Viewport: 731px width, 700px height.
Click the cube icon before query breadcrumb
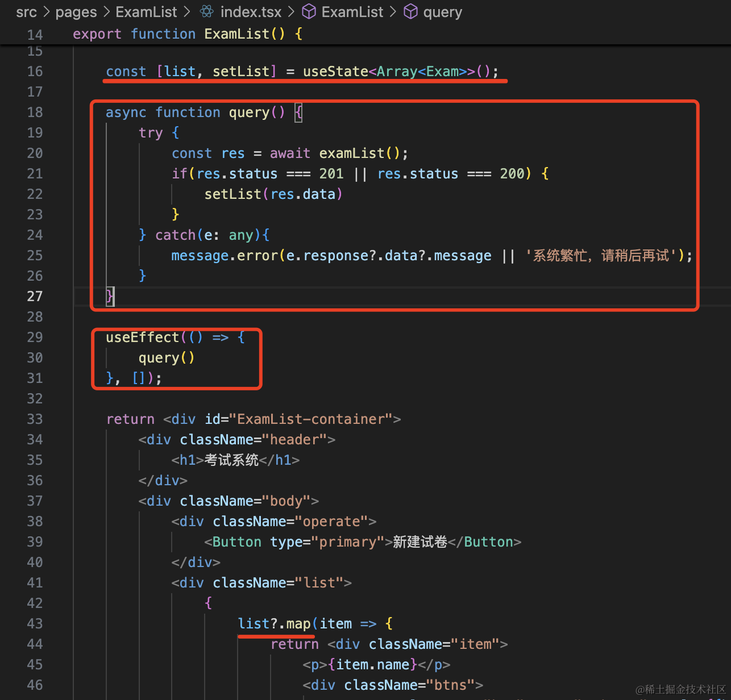tap(410, 12)
